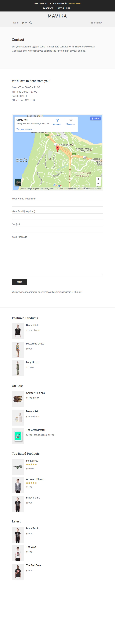This screenshot has width=115, height=644.
Task: Click the map directions route icon
Action: (x=57, y=120)
